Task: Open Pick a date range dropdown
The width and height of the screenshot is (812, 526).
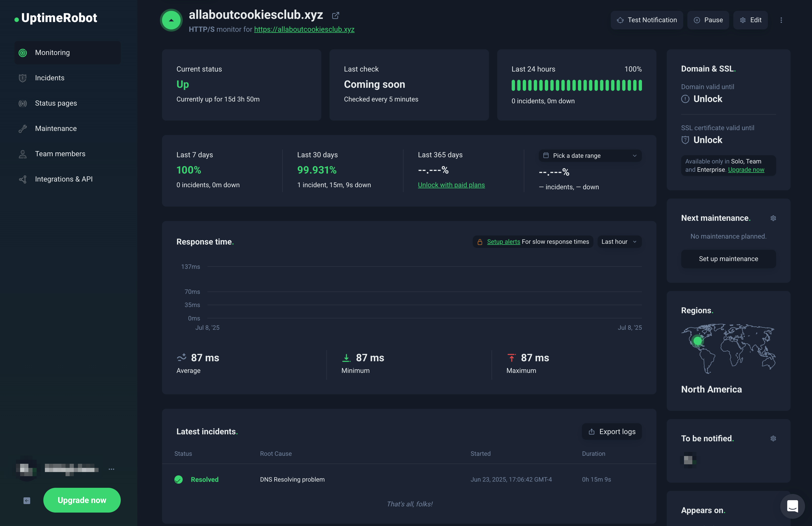Action: coord(590,156)
